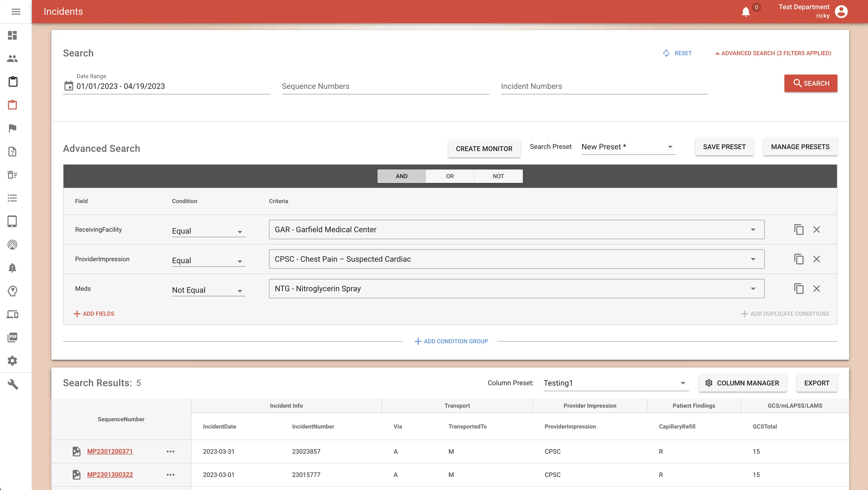Click the IncidentDate column header
Image resolution: width=868 pixels, height=490 pixels.
tap(219, 426)
